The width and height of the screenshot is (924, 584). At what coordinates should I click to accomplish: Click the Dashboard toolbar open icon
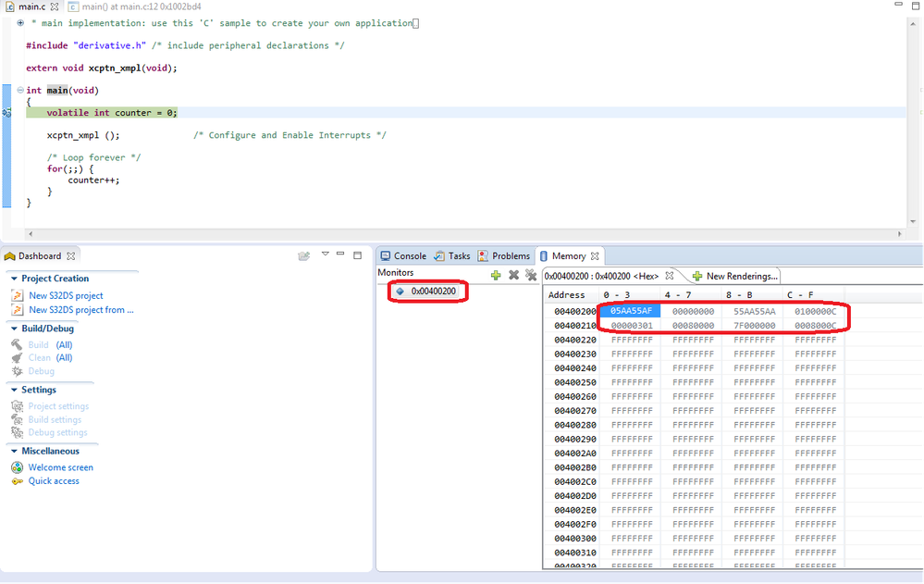tap(303, 256)
